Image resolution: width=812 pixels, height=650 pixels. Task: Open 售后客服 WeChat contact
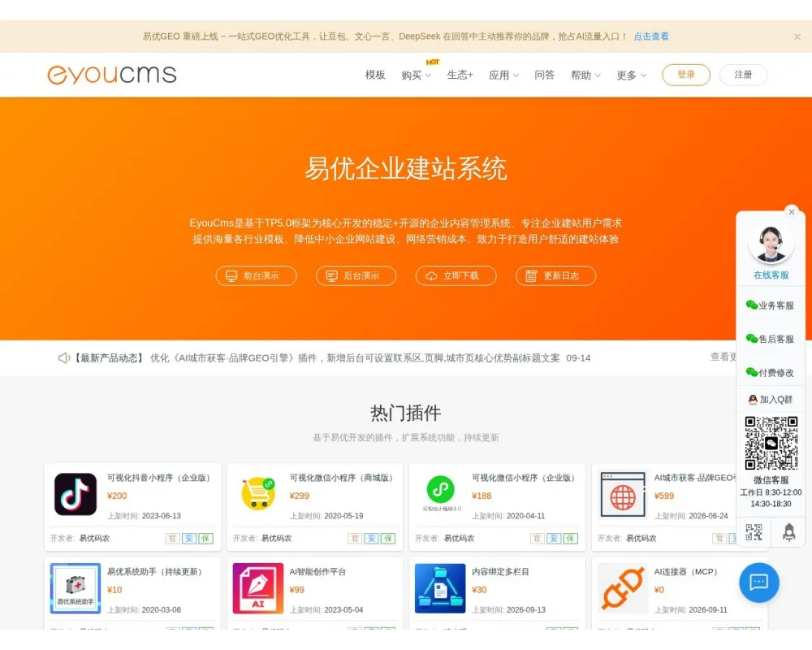coord(770,339)
